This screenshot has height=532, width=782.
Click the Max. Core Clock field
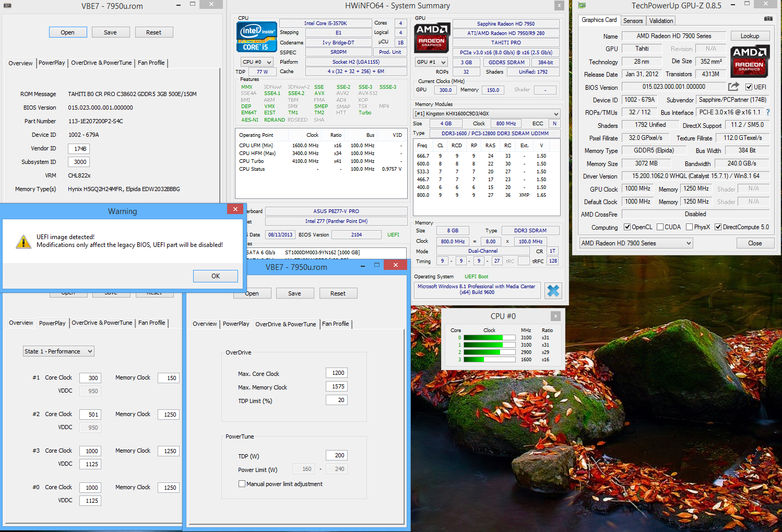tap(337, 373)
